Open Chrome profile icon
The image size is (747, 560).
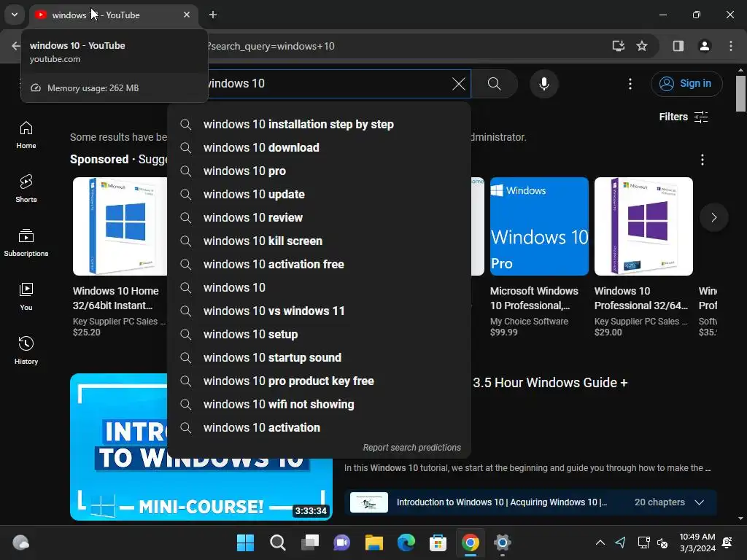pos(704,46)
